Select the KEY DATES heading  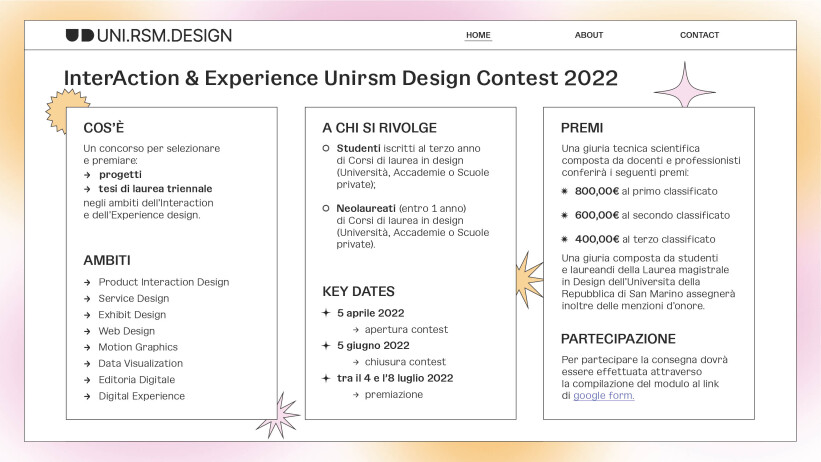coord(359,291)
